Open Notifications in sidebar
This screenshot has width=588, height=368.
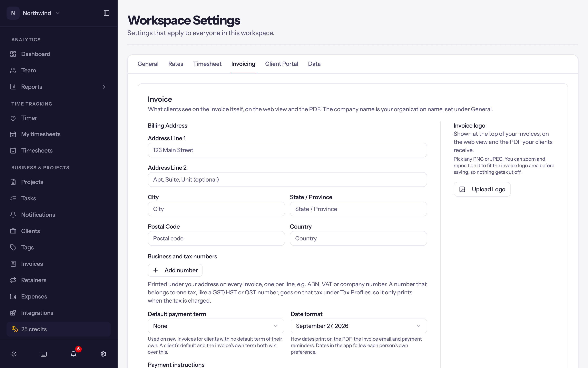point(59,215)
